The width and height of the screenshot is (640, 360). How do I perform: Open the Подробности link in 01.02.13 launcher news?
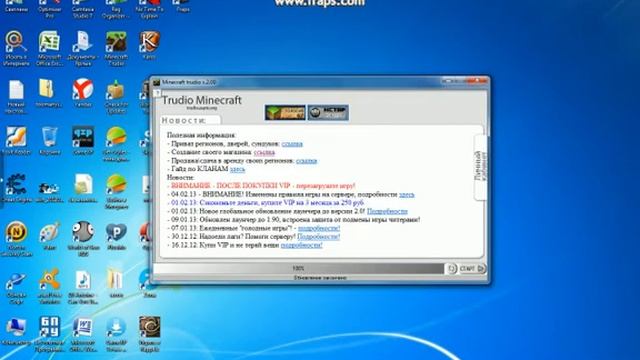point(387,211)
